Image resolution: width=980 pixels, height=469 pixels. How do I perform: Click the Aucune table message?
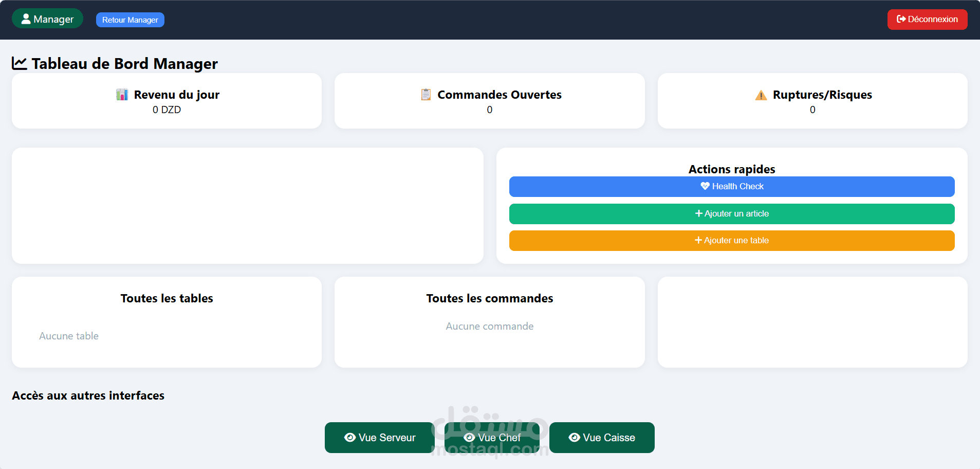tap(69, 336)
